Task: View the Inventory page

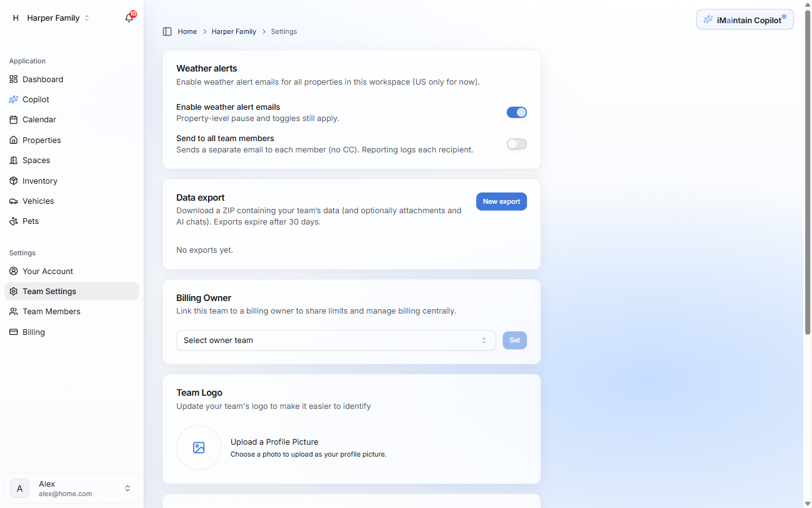Action: point(39,181)
